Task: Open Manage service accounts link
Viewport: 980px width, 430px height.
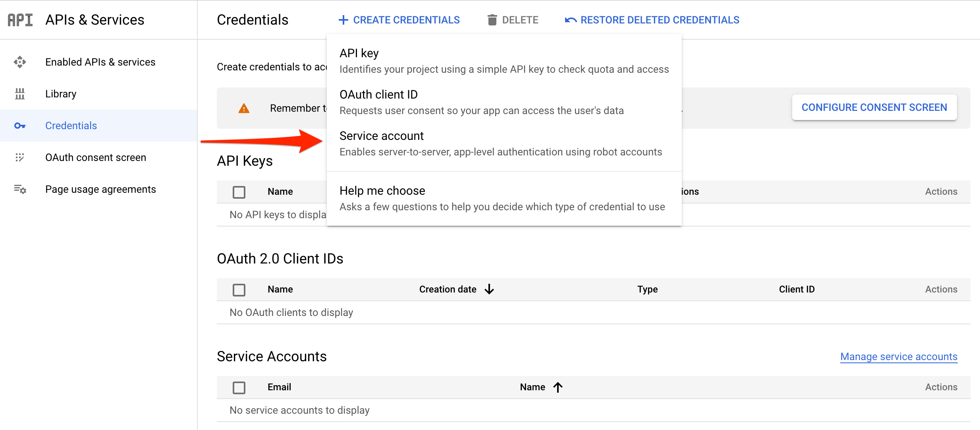Action: tap(899, 356)
